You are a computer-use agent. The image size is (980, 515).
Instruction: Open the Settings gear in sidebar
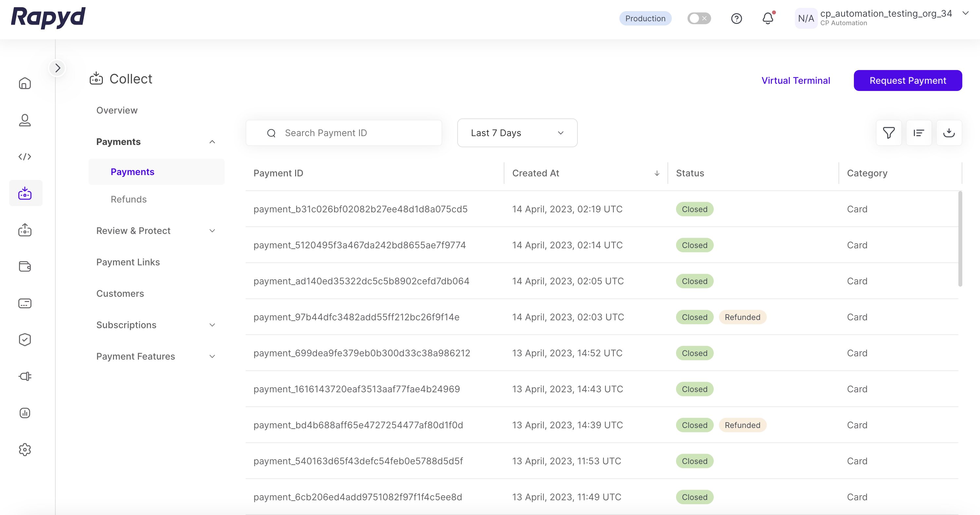25,450
